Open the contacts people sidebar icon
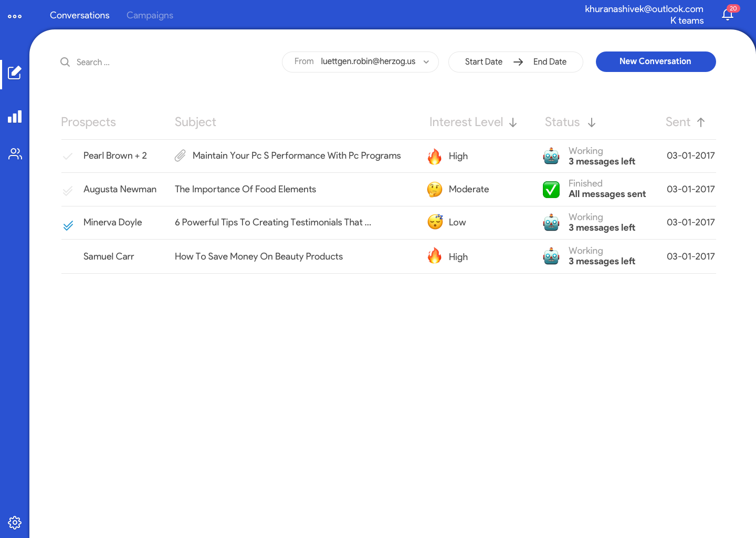756x538 pixels. [x=15, y=154]
